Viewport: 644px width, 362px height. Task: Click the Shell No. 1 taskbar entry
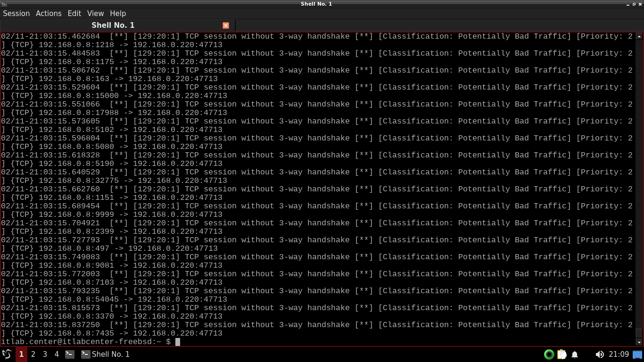pyautogui.click(x=105, y=354)
